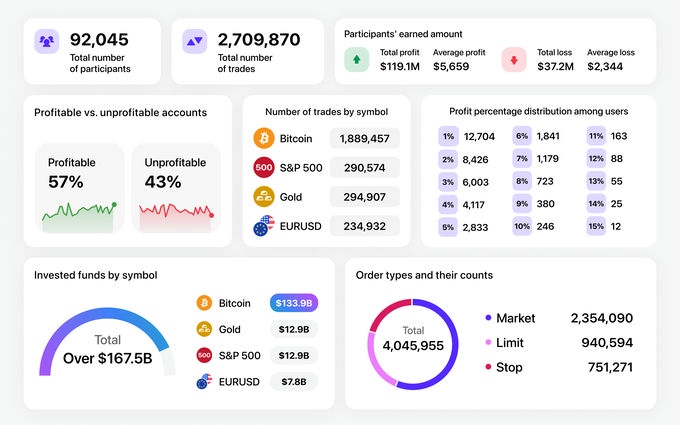Click EURUSD icon in invested funds list
Viewport: 680px width, 425px height.
point(204,382)
